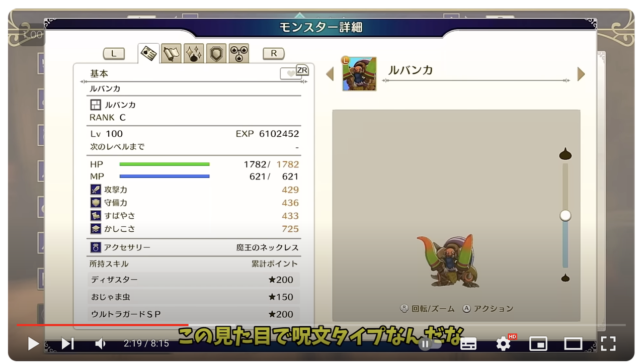Select the ウルトラガードSP skill row
The height and width of the screenshot is (364, 644).
pyautogui.click(x=193, y=314)
